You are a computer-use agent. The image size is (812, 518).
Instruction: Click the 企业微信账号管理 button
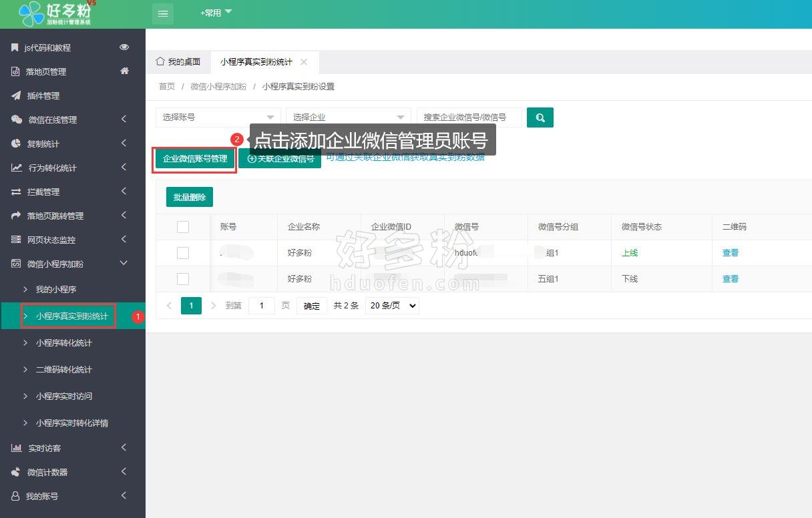coord(195,159)
